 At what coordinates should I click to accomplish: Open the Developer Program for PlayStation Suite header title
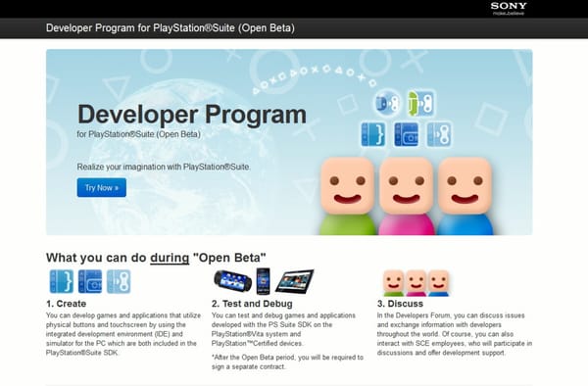point(171,28)
